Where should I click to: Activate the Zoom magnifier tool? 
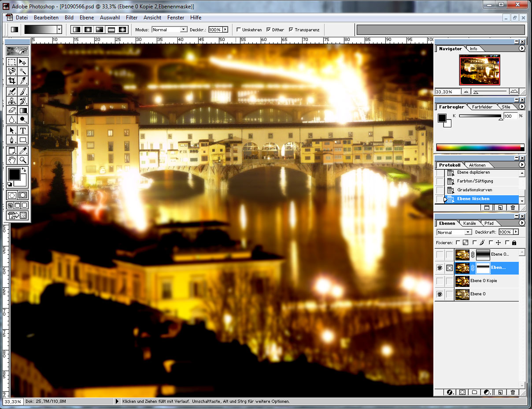coord(23,160)
